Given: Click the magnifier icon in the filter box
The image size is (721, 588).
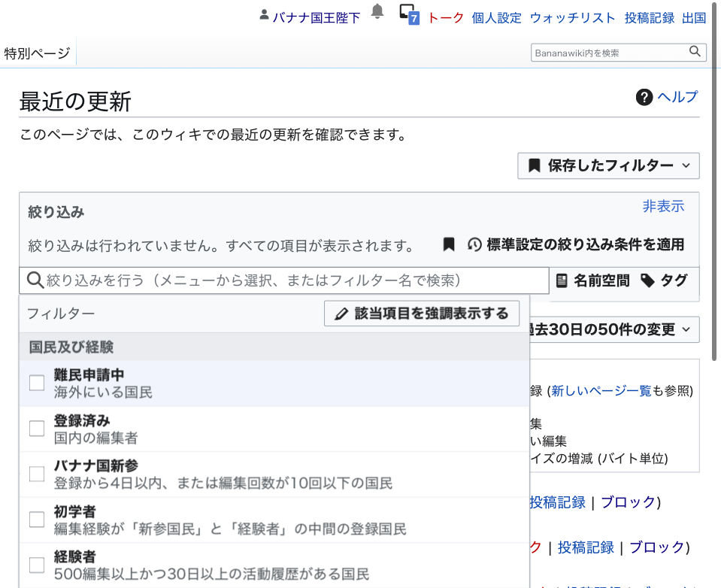Looking at the screenshot, I should coord(35,280).
